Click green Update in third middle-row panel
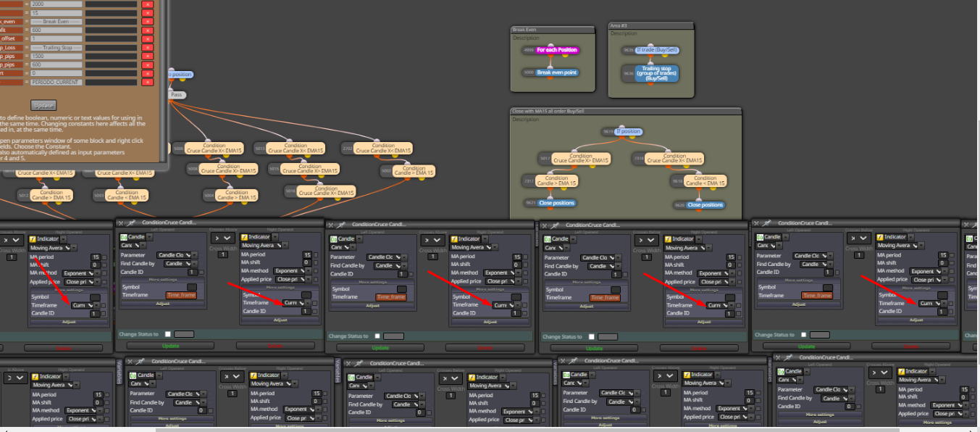The height and width of the screenshot is (432, 980). (x=593, y=349)
